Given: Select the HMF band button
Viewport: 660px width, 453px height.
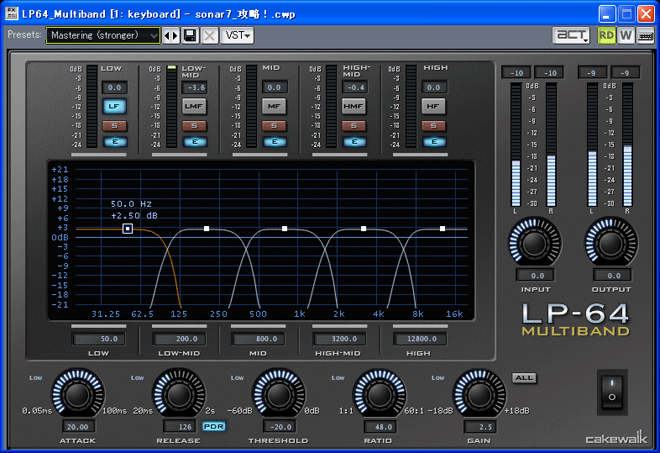Looking at the screenshot, I should point(354,106).
